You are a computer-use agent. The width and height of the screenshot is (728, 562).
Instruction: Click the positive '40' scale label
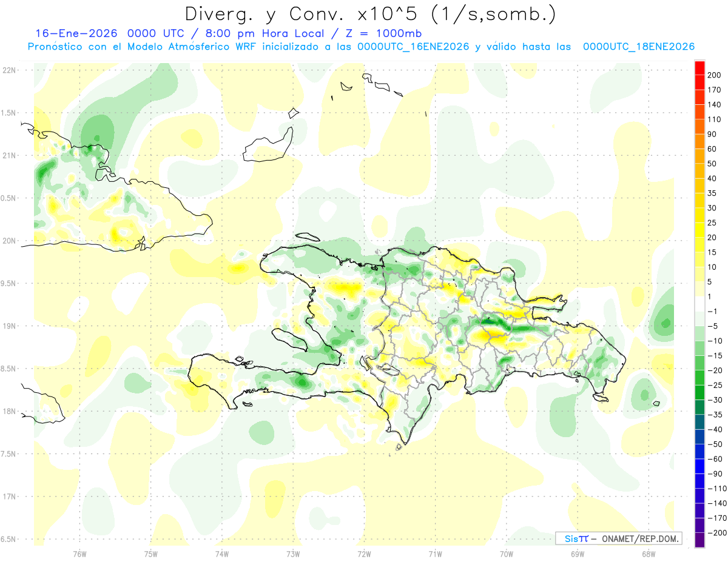713,178
